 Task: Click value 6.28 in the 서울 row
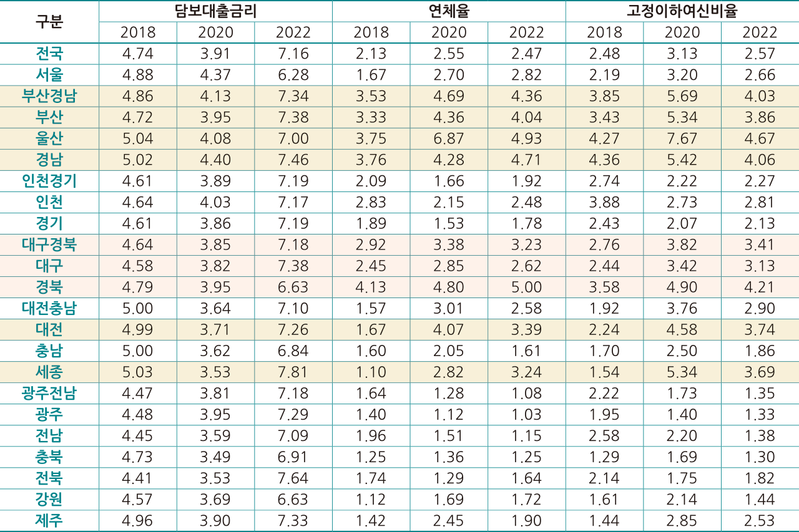pos(293,75)
